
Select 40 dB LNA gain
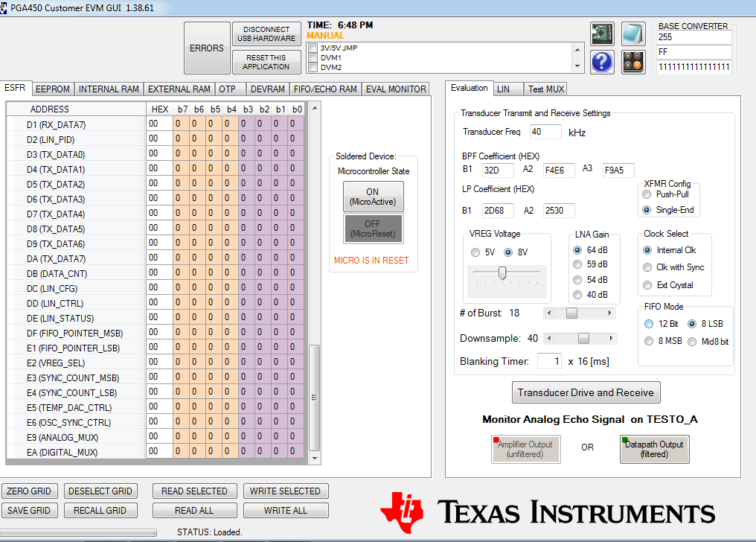[577, 295]
